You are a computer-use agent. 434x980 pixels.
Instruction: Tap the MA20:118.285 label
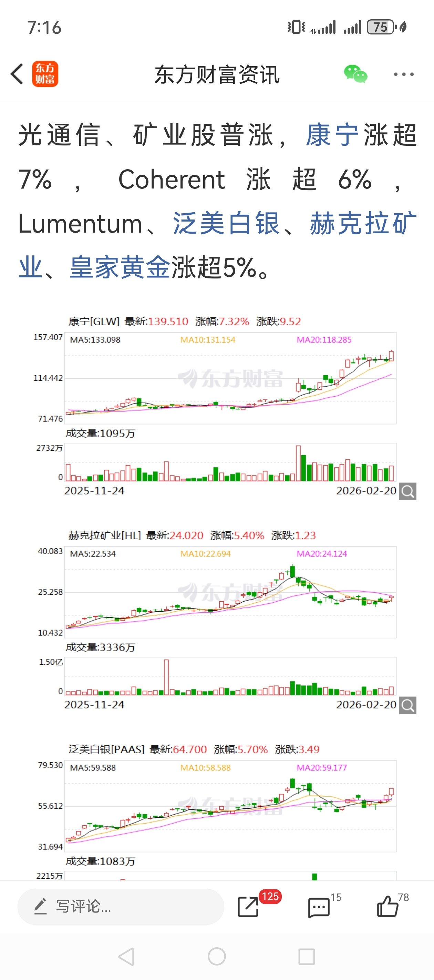click(x=324, y=340)
